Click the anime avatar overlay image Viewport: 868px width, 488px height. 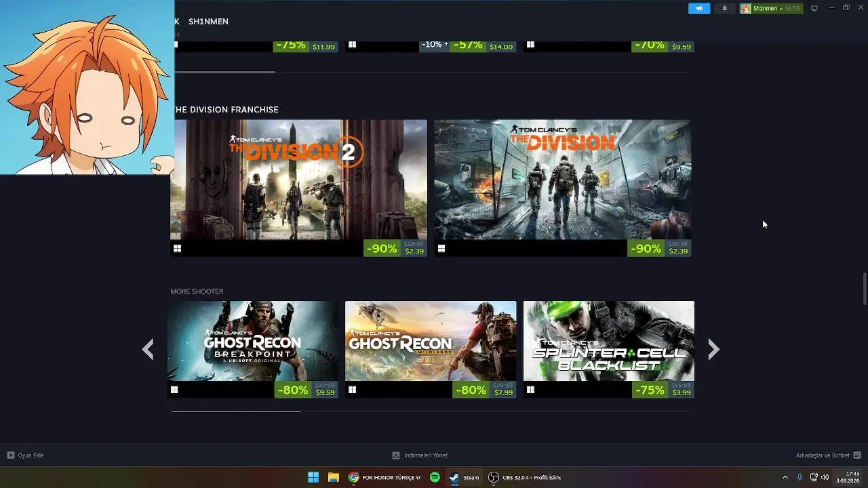[x=87, y=87]
